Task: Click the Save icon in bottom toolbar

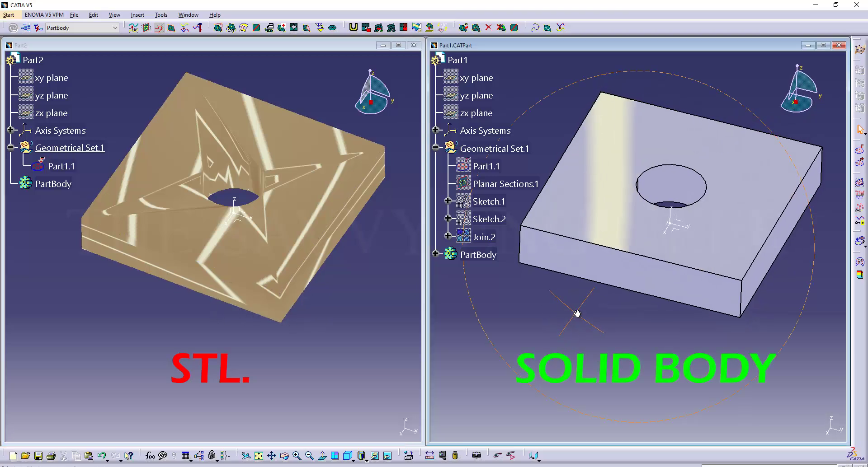Action: (x=38, y=456)
